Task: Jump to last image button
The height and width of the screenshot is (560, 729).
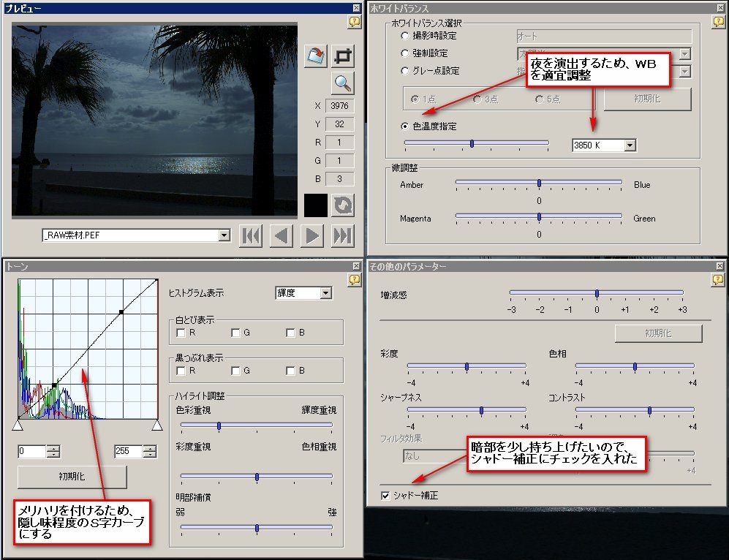Action: point(343,235)
